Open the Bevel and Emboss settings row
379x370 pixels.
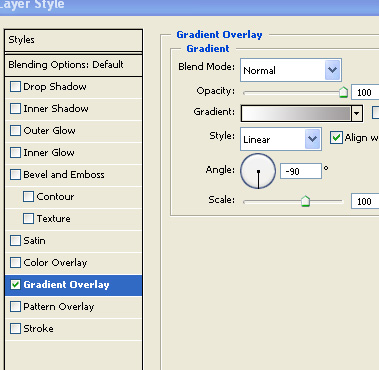tap(74, 175)
